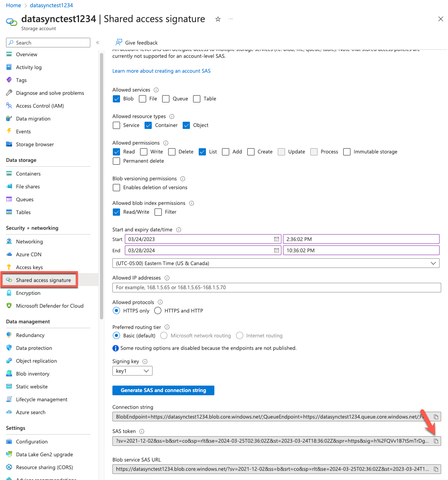
Task: Open the Signing key dropdown
Action: coord(132,370)
